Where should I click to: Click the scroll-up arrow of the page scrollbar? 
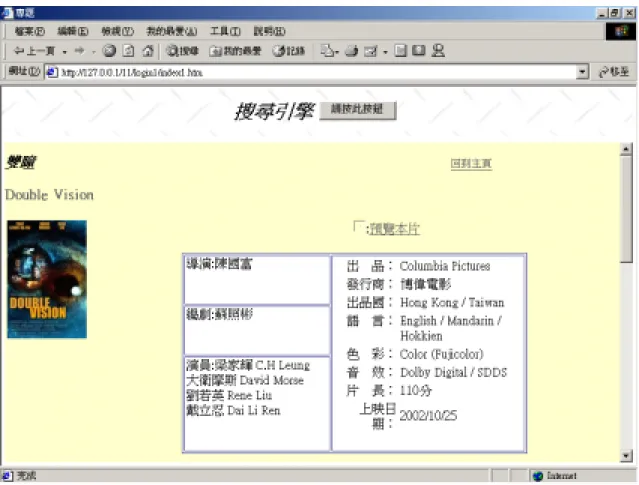click(626, 149)
